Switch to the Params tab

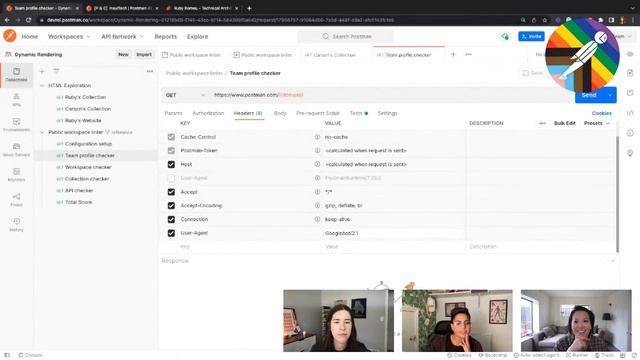point(173,113)
